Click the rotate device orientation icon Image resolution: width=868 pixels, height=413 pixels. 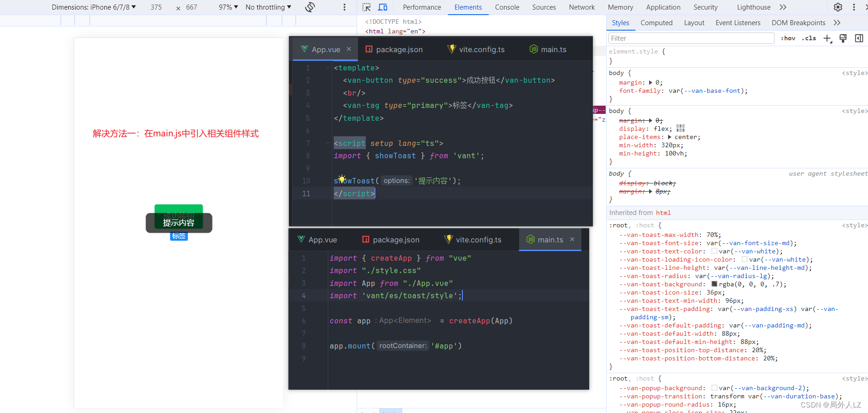click(x=310, y=7)
